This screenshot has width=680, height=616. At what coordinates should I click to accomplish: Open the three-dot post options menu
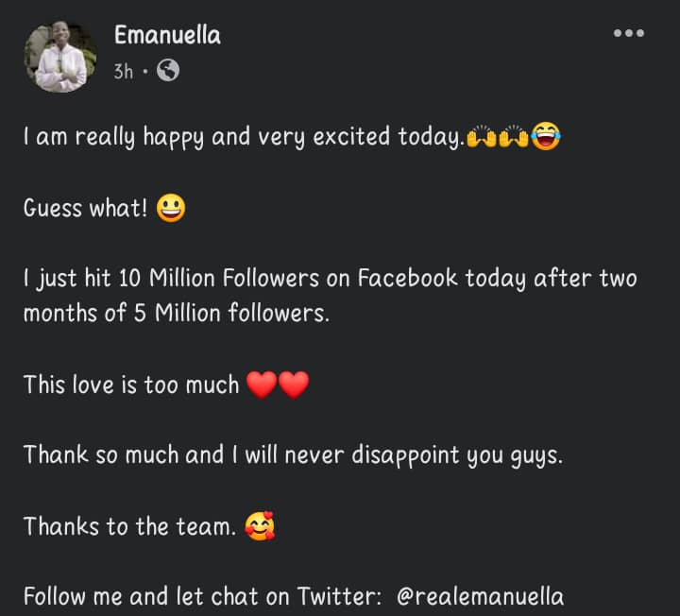628,34
